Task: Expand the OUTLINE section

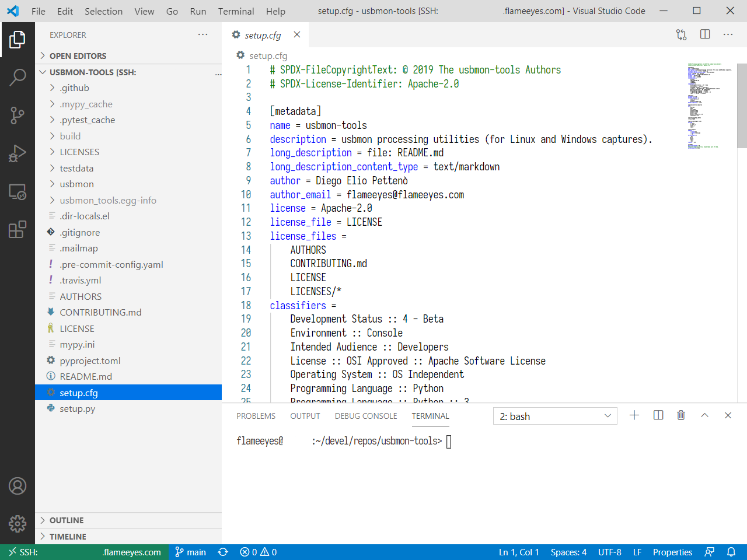Action: point(128,520)
